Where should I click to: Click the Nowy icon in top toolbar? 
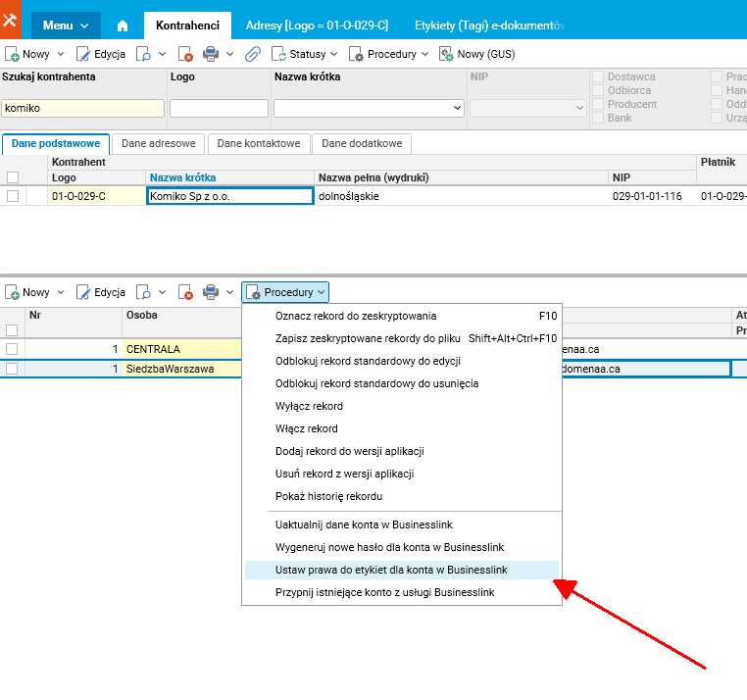tap(12, 54)
